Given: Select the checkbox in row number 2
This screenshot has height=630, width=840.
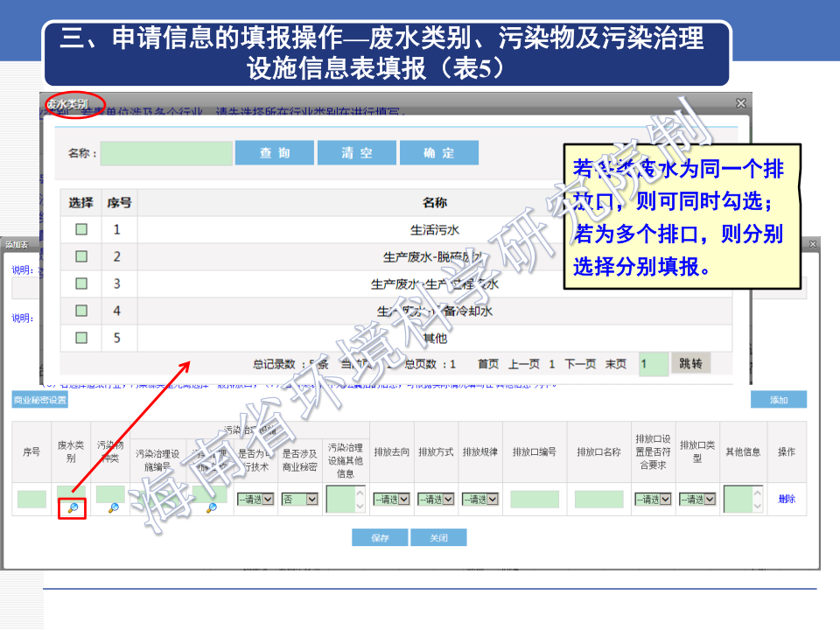Looking at the screenshot, I should point(81,256).
